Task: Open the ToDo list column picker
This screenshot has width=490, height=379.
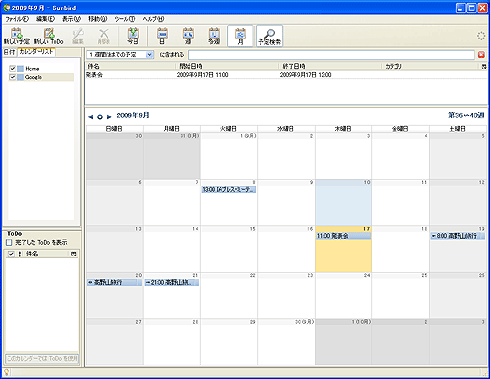Action: coord(74,254)
